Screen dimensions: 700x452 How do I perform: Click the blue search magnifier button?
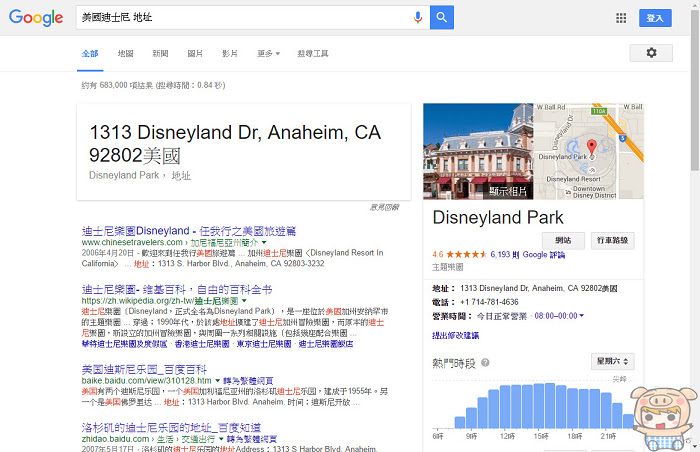[x=442, y=17]
